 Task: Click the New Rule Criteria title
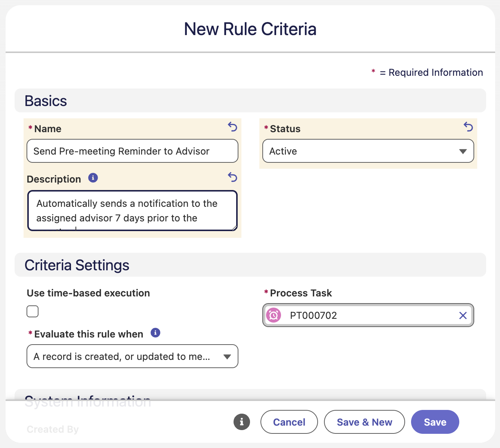click(x=250, y=29)
